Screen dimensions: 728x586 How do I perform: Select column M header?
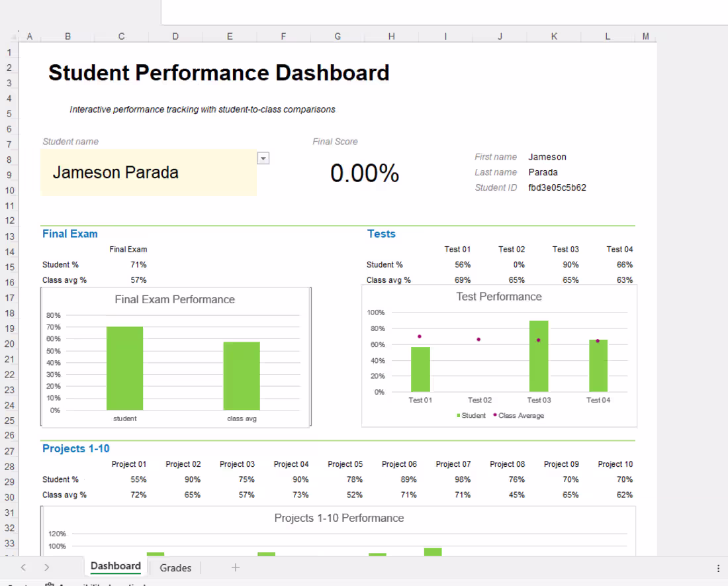coord(645,36)
